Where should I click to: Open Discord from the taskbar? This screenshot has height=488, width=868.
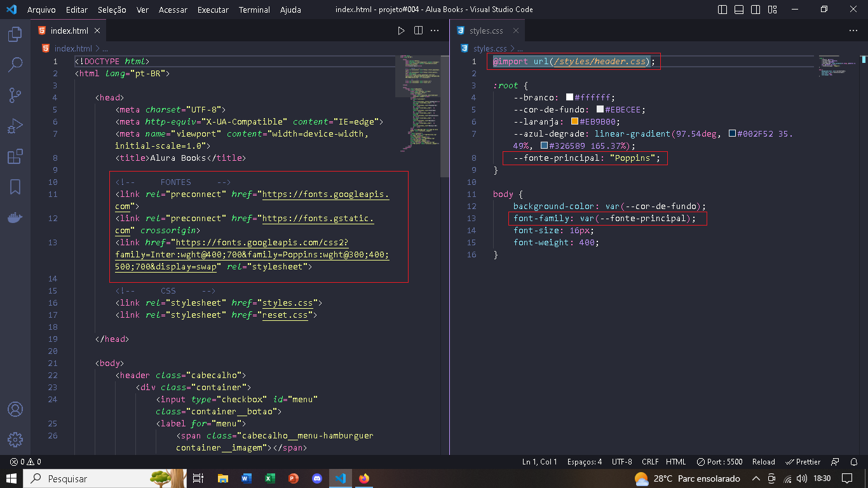coord(317,478)
